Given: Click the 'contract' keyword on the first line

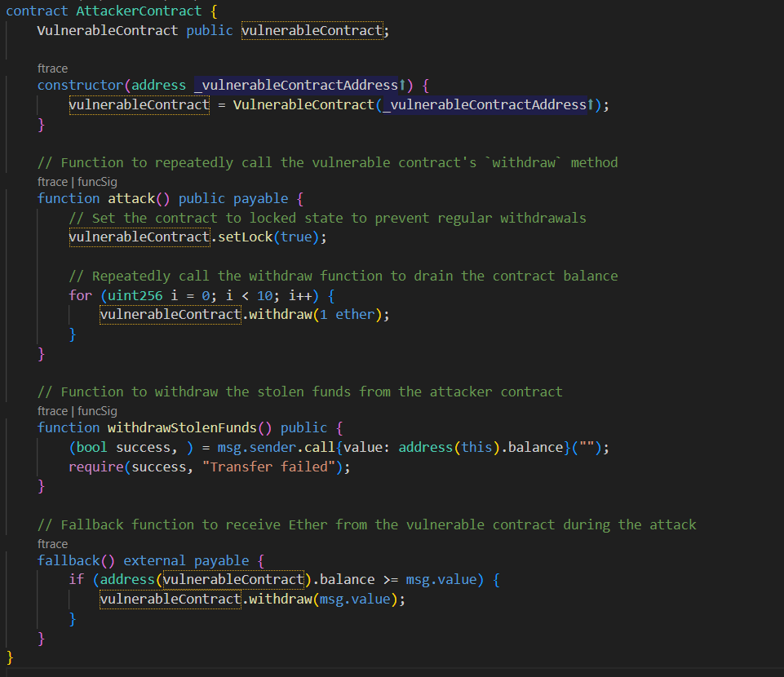Looking at the screenshot, I should tap(37, 11).
